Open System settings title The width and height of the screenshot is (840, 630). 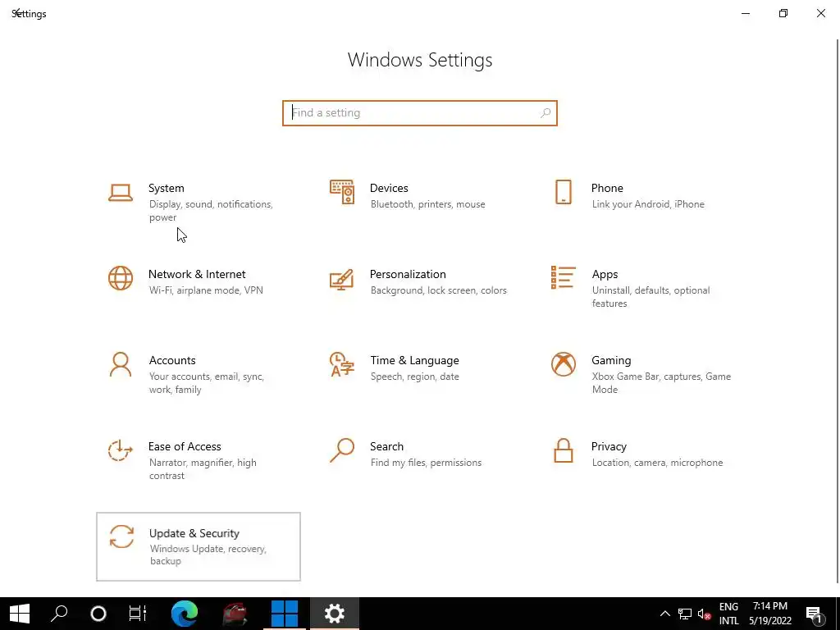point(166,188)
